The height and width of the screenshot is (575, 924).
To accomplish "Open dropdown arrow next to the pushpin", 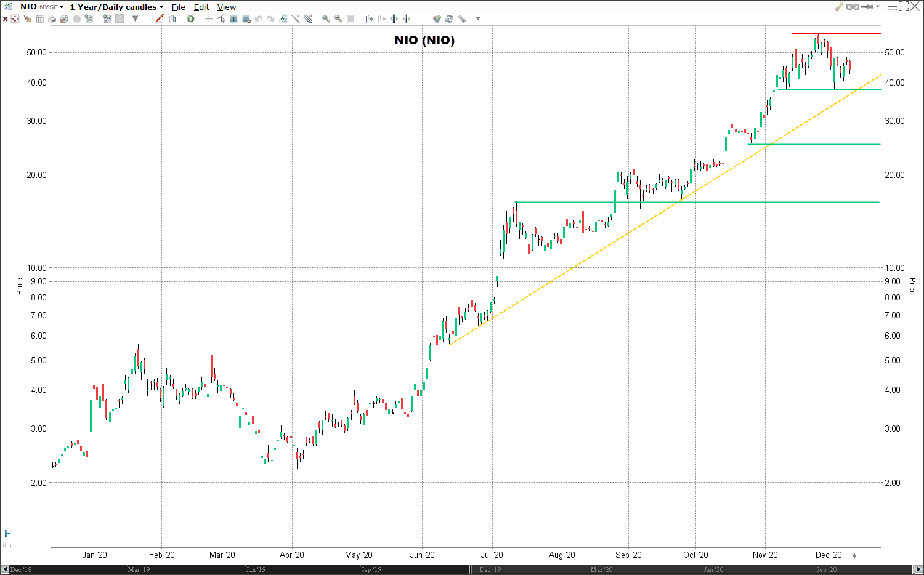I will [878, 7].
